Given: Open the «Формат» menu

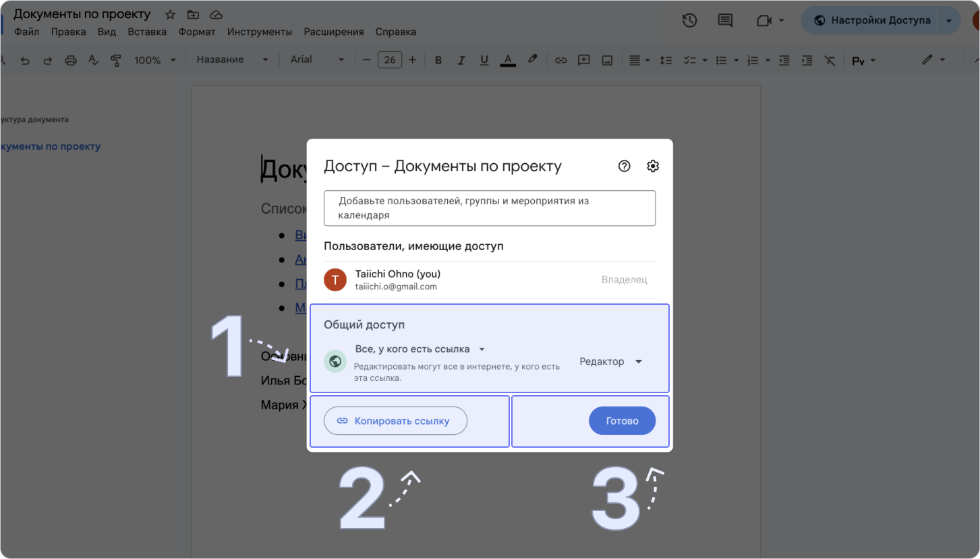Looking at the screenshot, I should tap(196, 32).
